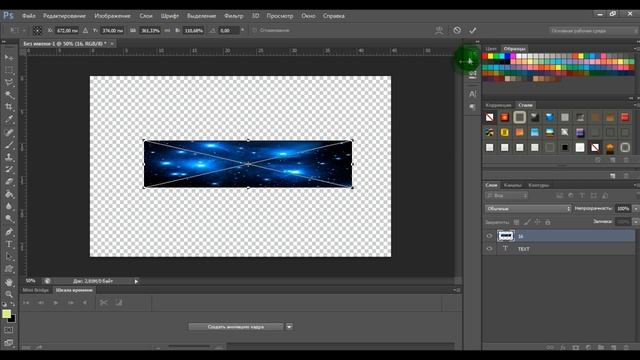This screenshot has height=360, width=640.
Task: Open the Paragraph panel icon
Action: click(x=472, y=107)
